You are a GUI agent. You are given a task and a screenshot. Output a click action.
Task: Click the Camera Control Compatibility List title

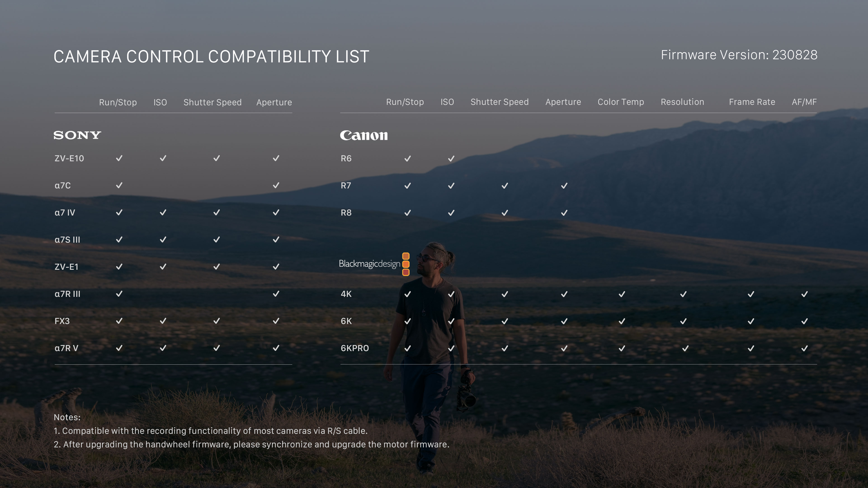coord(211,56)
